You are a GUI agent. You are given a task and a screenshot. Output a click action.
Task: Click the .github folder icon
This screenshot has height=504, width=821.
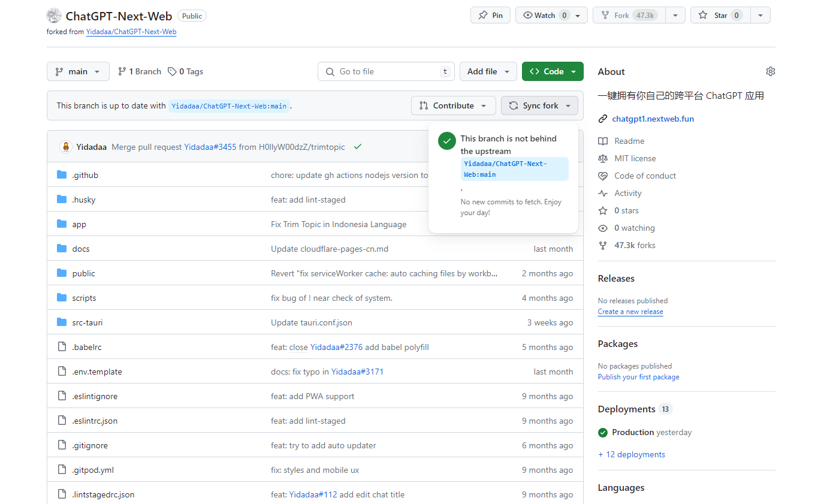[62, 175]
